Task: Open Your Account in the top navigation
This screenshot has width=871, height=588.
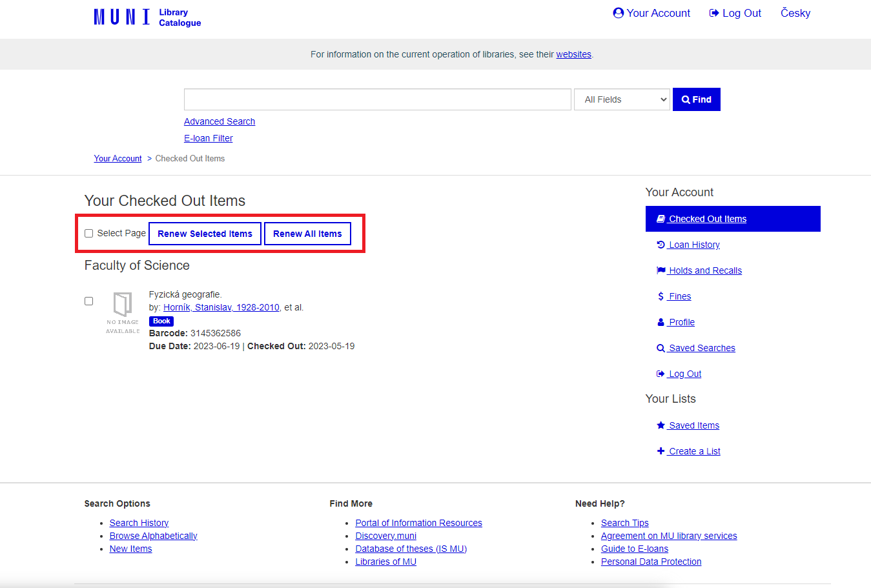Action: (x=651, y=13)
